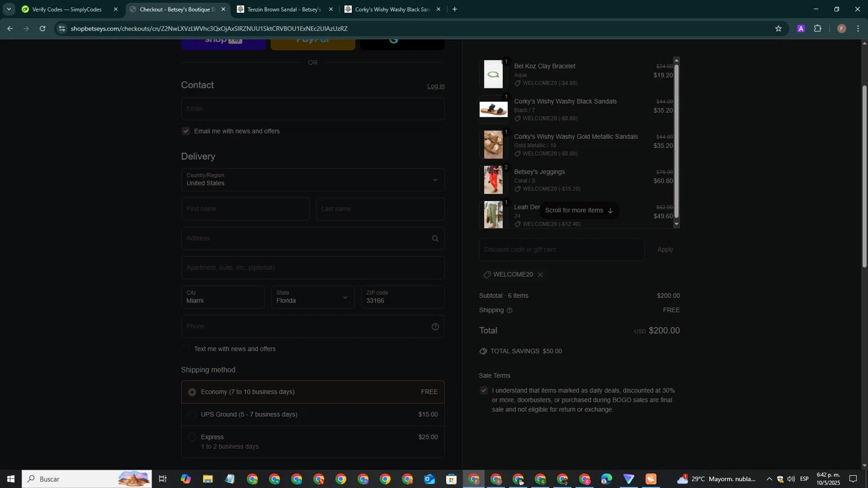Show hidden system tray icons
868x488 pixels.
pos(769,479)
